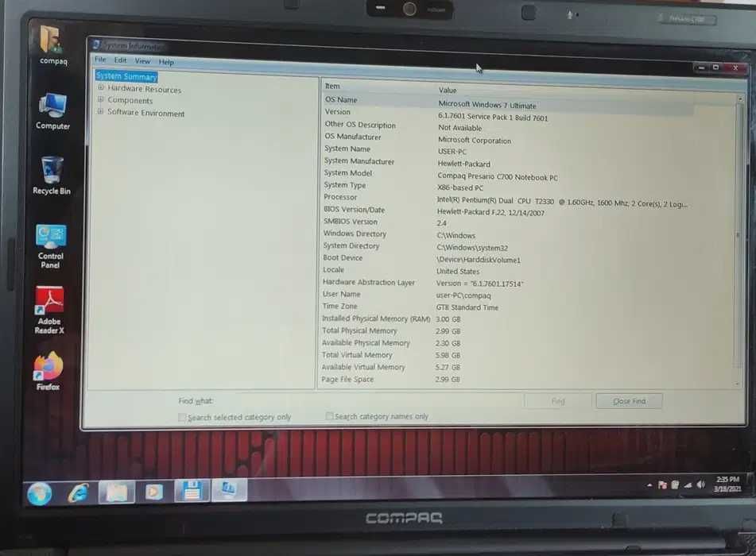Toggle Search selected category only checkbox
The width and height of the screenshot is (756, 556).
point(182,417)
